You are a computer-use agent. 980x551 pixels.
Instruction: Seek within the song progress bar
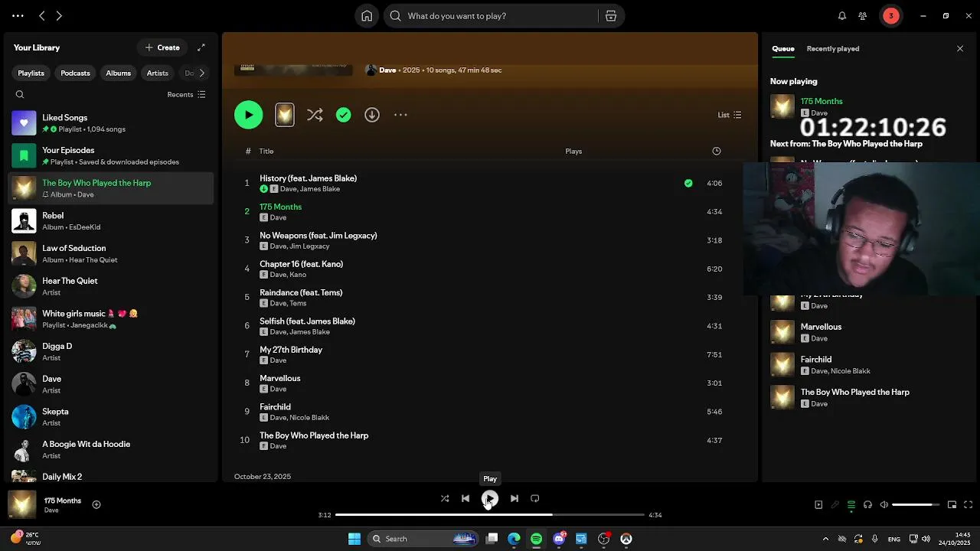[x=490, y=515]
